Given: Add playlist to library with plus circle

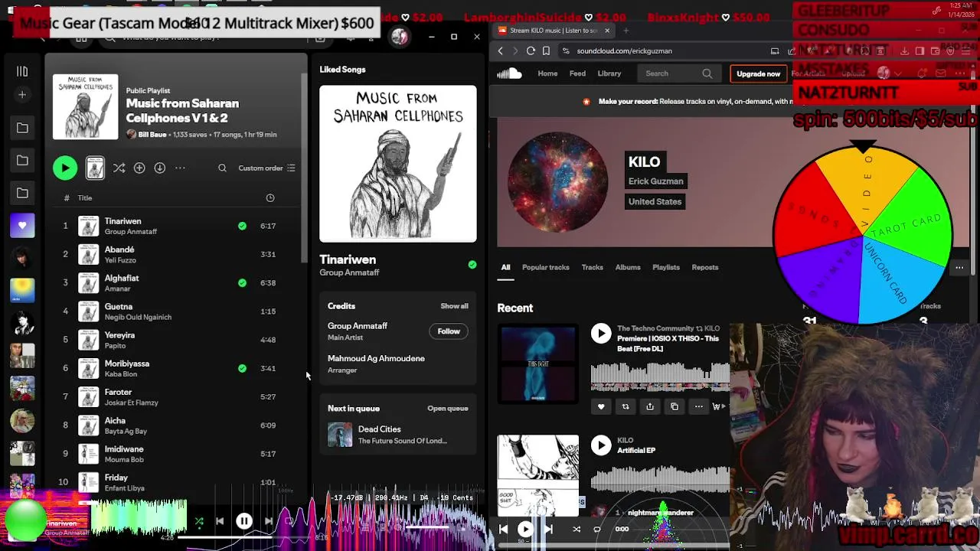Looking at the screenshot, I should click(139, 168).
